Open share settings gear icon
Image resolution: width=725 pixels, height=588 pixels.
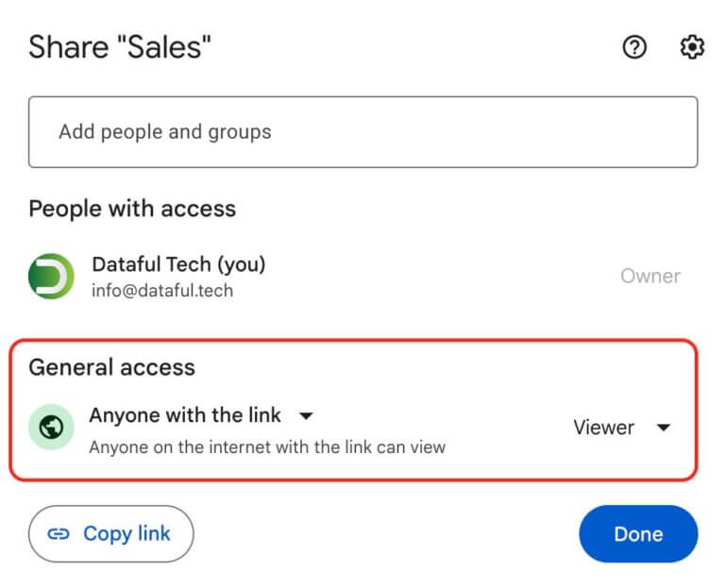pos(692,47)
